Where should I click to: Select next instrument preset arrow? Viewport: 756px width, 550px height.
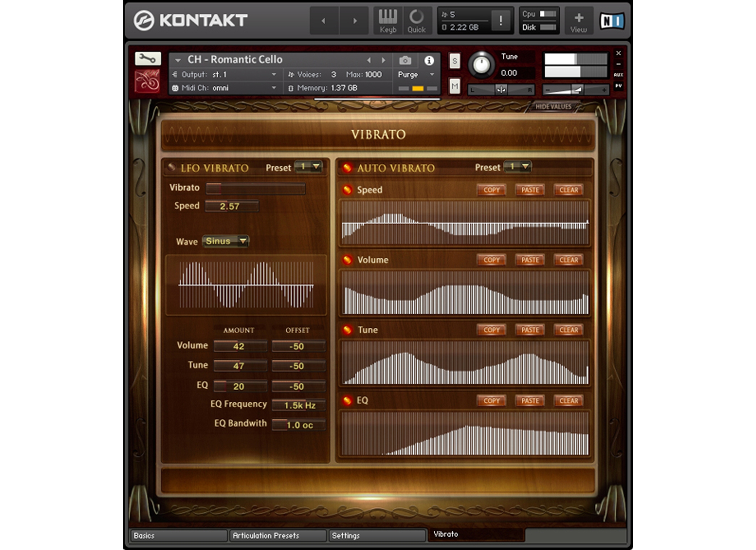click(383, 60)
